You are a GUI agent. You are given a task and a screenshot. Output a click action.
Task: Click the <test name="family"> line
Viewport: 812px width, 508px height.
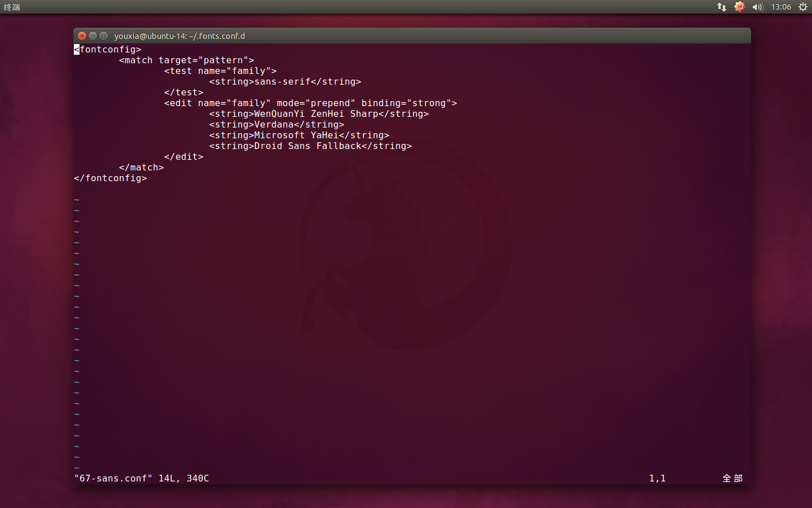(220, 71)
